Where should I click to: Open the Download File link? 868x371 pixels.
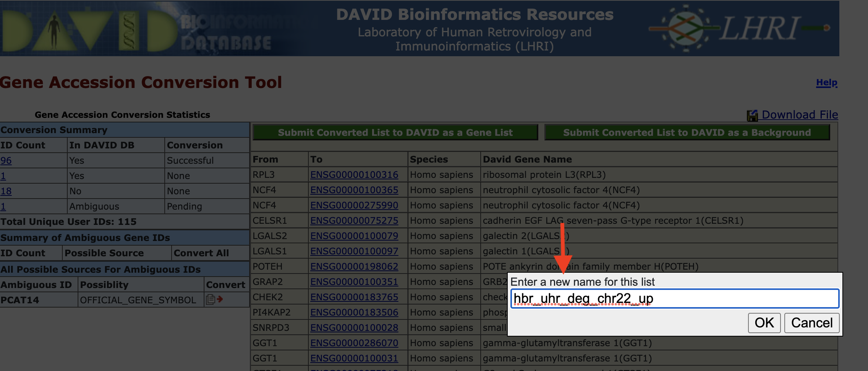[x=799, y=115]
